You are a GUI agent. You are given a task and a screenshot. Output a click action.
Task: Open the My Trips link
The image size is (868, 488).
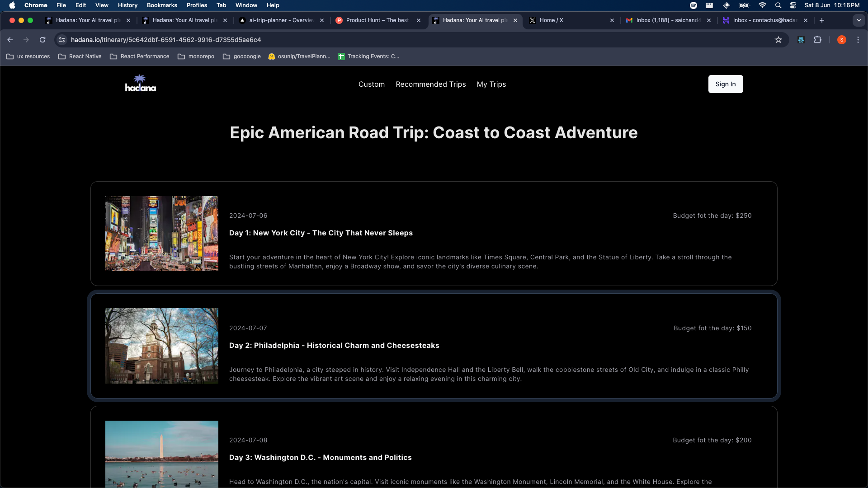pos(491,84)
